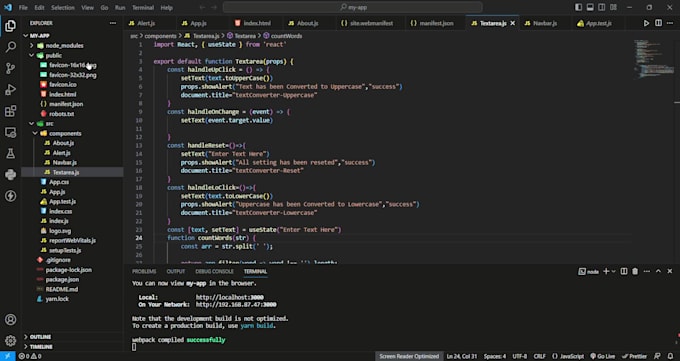Screen dimensions: 680x361
Task: Open the network address link in terminal
Action: click(236, 305)
